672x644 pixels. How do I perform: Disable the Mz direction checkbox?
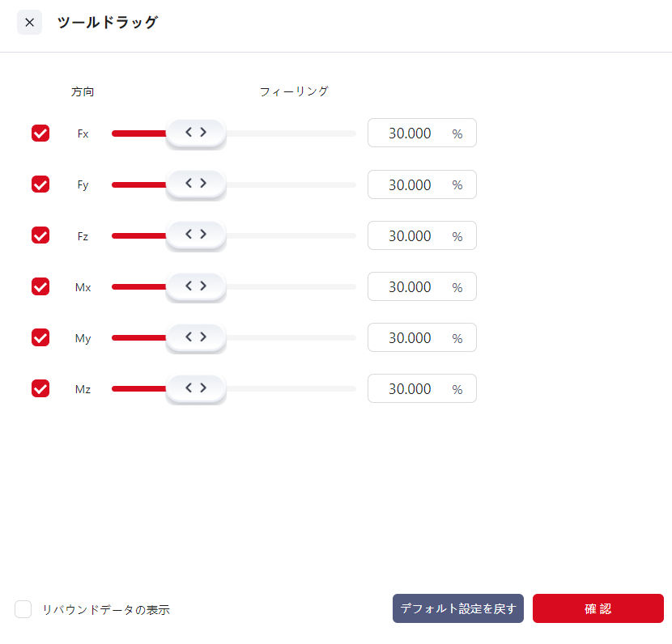[x=40, y=388]
